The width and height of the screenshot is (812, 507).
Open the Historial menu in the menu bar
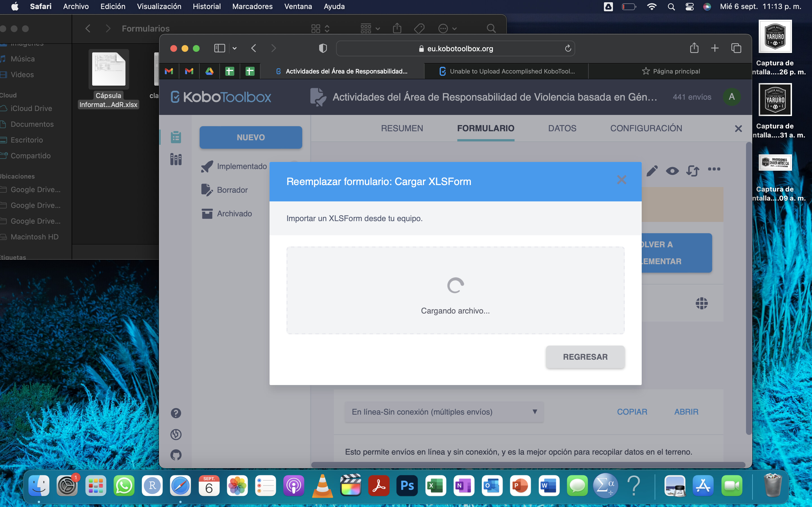tap(207, 6)
